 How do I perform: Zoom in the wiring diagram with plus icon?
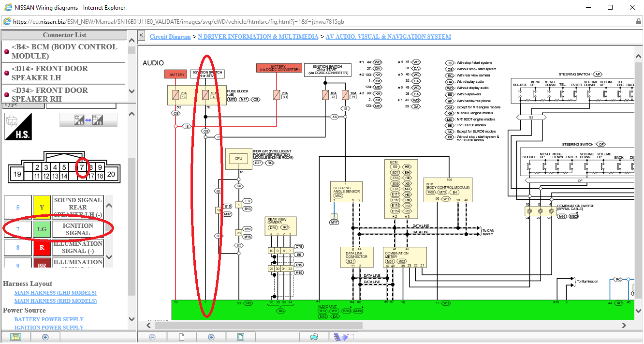[211, 337]
